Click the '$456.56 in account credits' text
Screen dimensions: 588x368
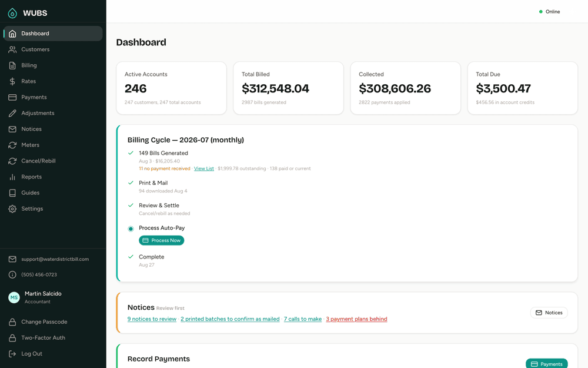tap(505, 102)
